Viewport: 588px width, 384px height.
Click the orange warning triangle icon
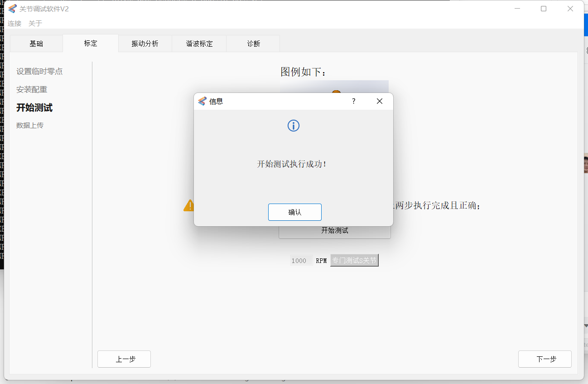(x=189, y=206)
